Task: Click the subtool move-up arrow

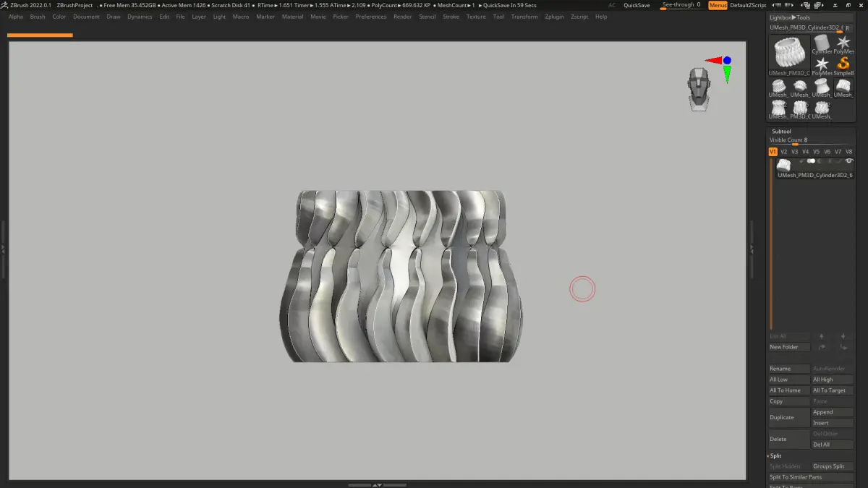Action: click(x=822, y=336)
